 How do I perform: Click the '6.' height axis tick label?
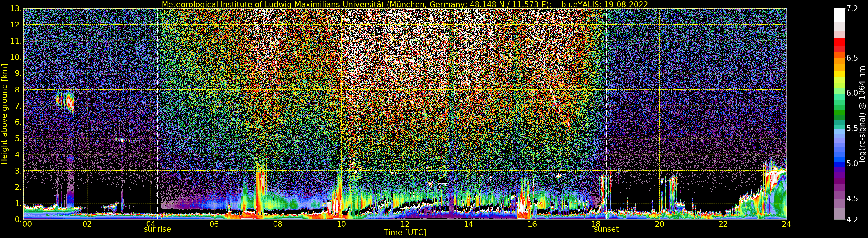18,122
